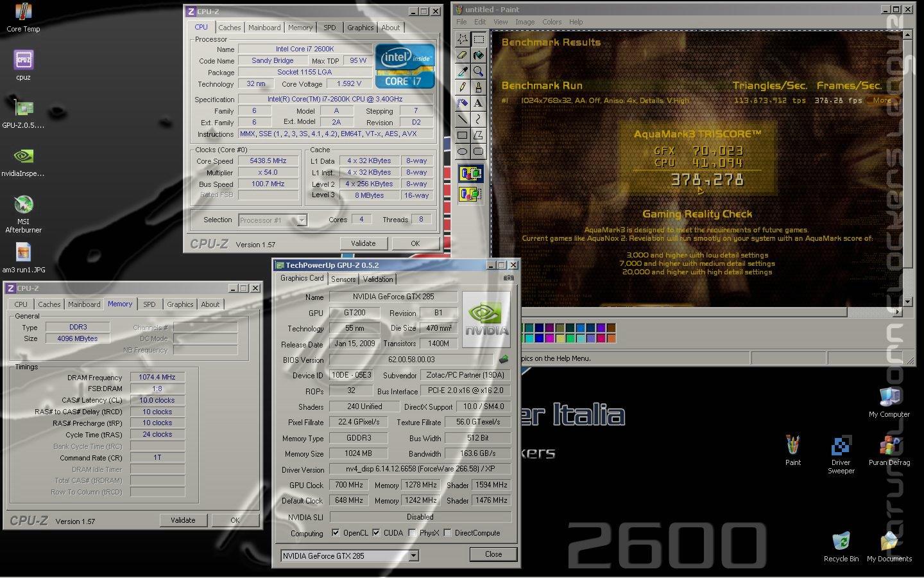Click the DRAM Frequency 1074.4 MHz value
Screen dimensions: 924x578
(x=157, y=378)
